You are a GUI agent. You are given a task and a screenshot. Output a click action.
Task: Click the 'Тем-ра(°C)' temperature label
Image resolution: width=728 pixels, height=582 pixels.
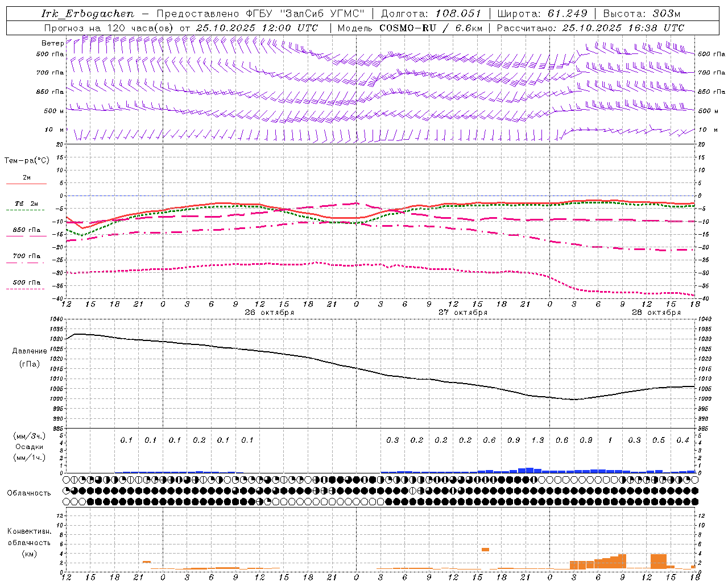click(27, 161)
